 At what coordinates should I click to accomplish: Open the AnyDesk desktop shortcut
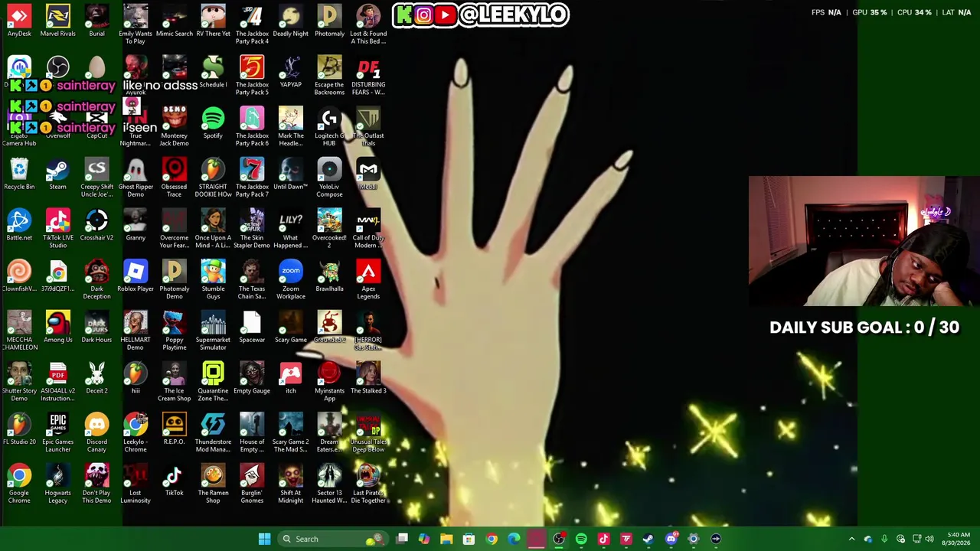(19, 21)
